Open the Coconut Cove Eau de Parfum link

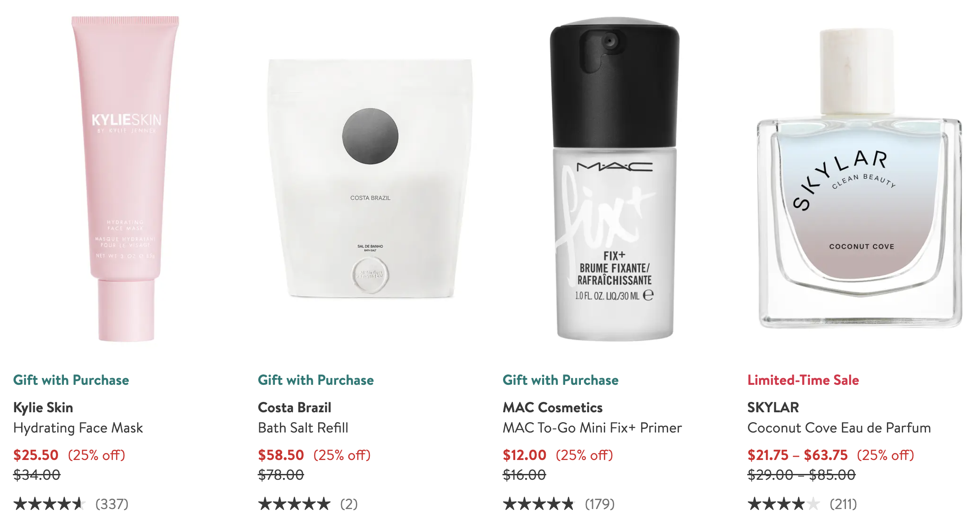click(839, 428)
